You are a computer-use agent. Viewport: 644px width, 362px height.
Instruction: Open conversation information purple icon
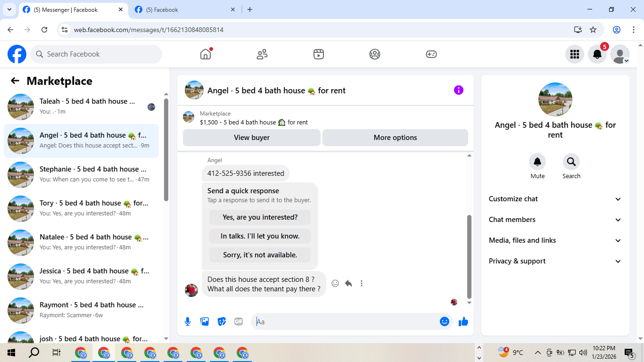click(x=459, y=90)
